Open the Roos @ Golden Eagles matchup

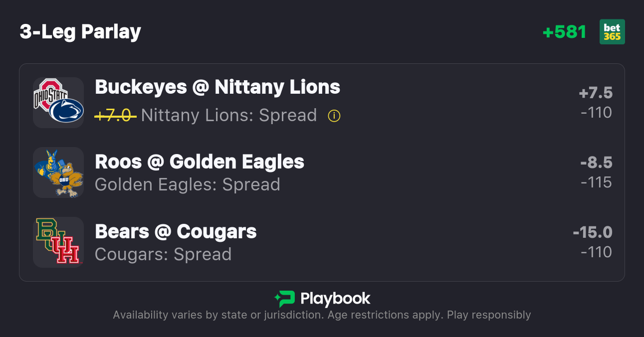click(x=200, y=162)
